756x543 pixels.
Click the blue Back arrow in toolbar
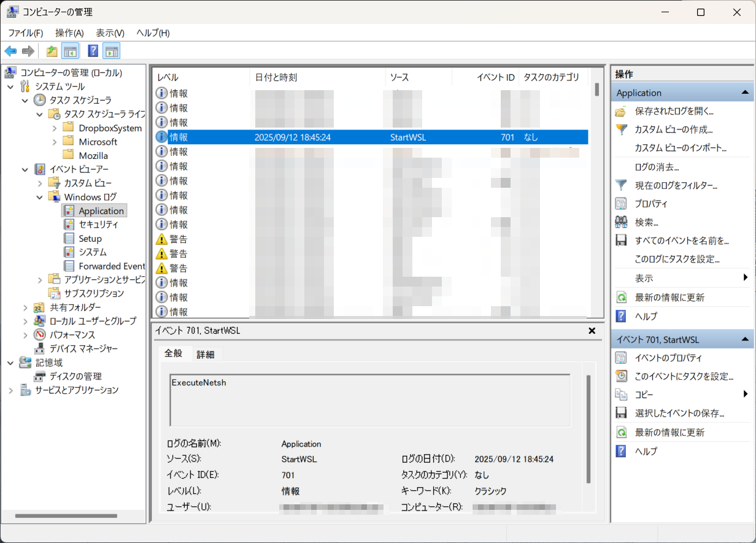pyautogui.click(x=10, y=51)
